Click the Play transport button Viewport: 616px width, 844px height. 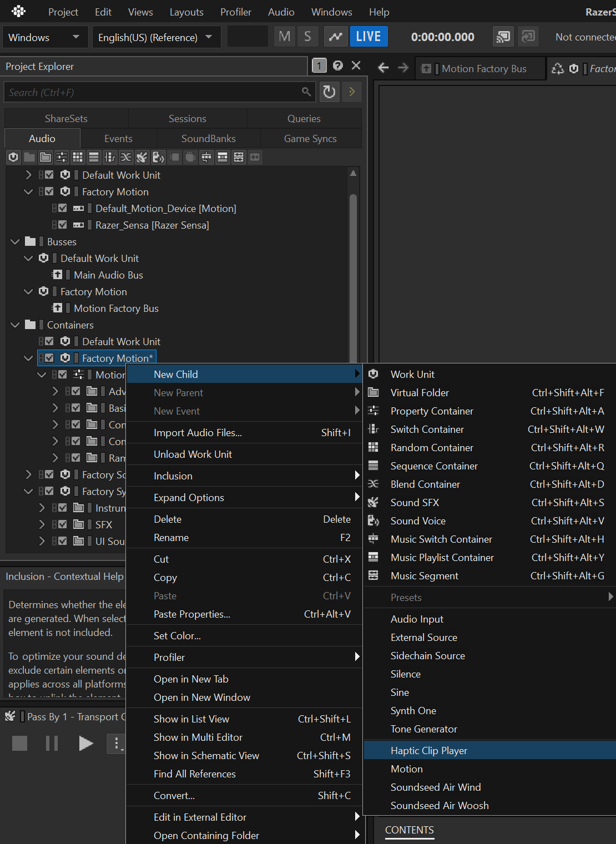(85, 743)
